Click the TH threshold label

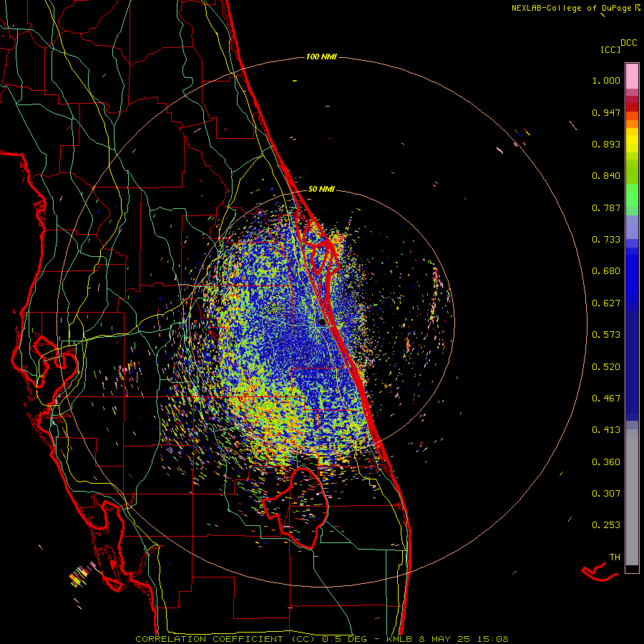point(615,557)
